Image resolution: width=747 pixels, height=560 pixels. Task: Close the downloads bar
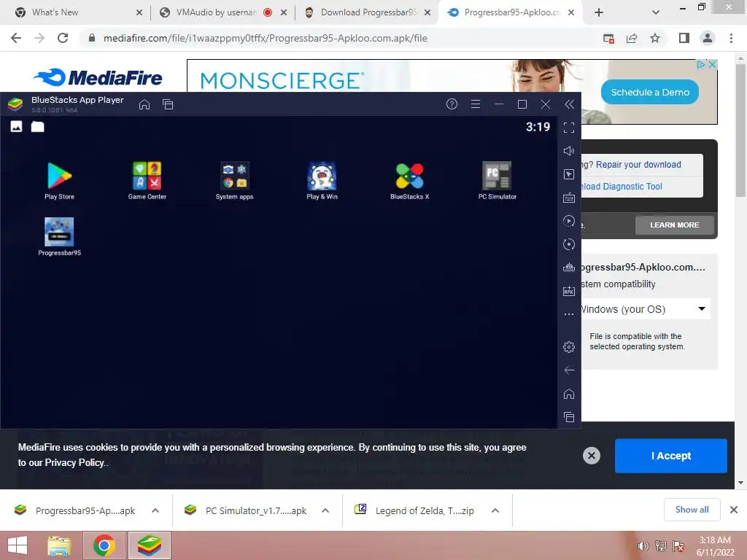click(x=734, y=510)
